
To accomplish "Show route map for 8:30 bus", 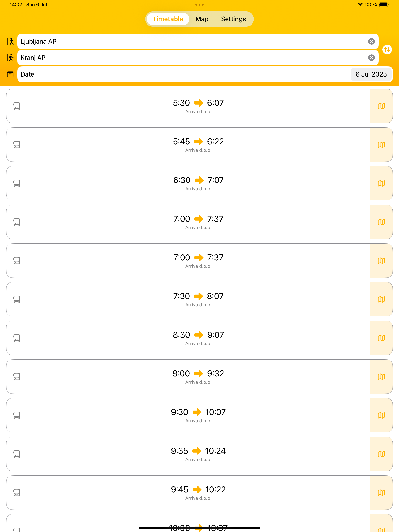I will pos(381,338).
